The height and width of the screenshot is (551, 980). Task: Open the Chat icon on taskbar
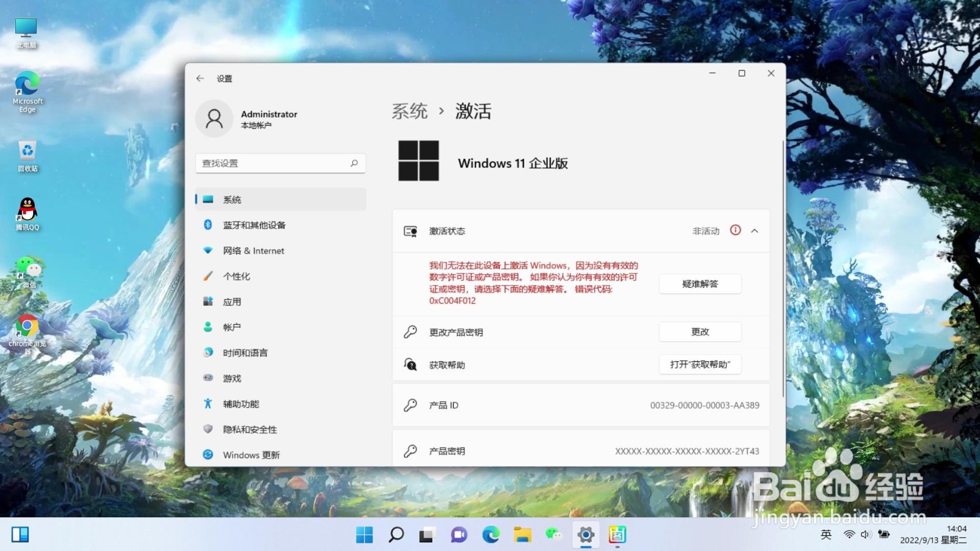point(459,534)
